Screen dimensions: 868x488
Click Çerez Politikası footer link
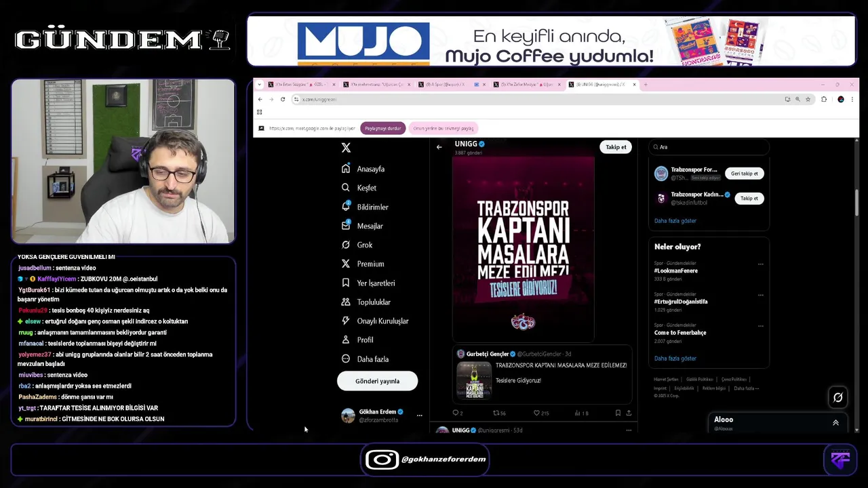(x=734, y=380)
